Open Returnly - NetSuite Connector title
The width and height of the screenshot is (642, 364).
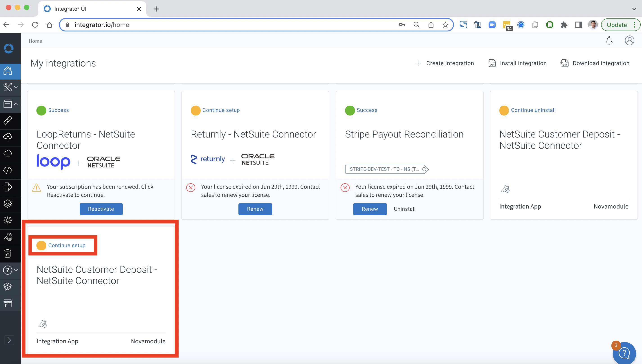253,135
